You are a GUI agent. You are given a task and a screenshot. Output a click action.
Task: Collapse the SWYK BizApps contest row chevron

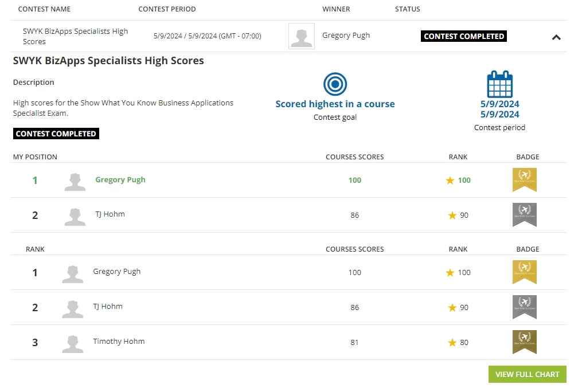(x=556, y=37)
